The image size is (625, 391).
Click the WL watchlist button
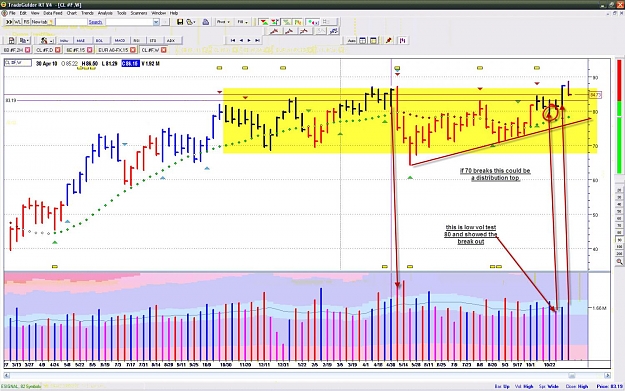point(18,22)
